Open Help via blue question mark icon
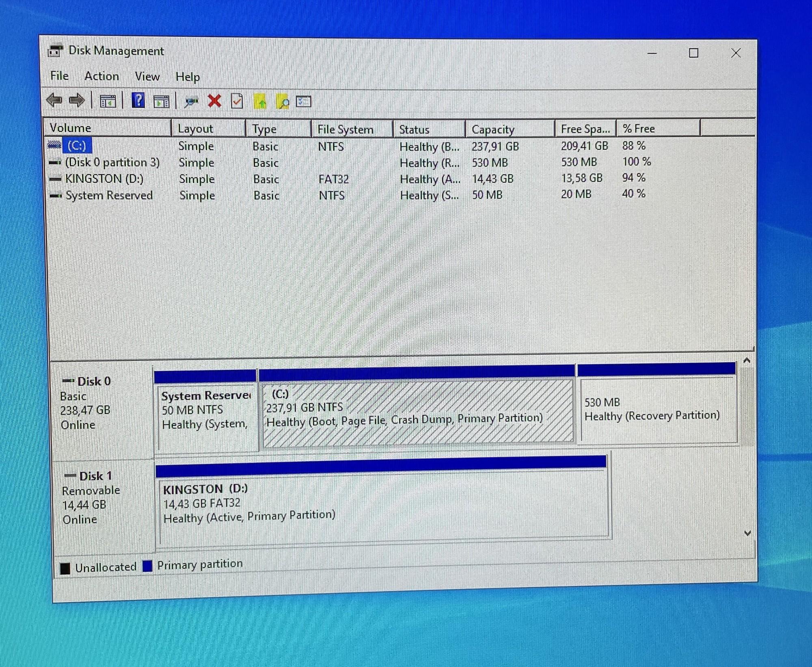 point(138,100)
